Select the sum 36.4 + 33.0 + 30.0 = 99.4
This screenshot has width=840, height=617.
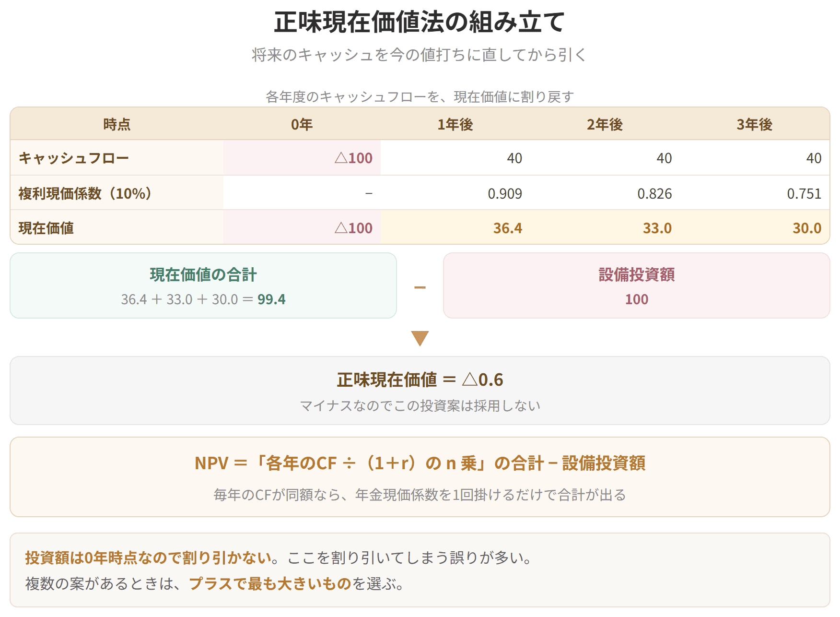click(203, 299)
